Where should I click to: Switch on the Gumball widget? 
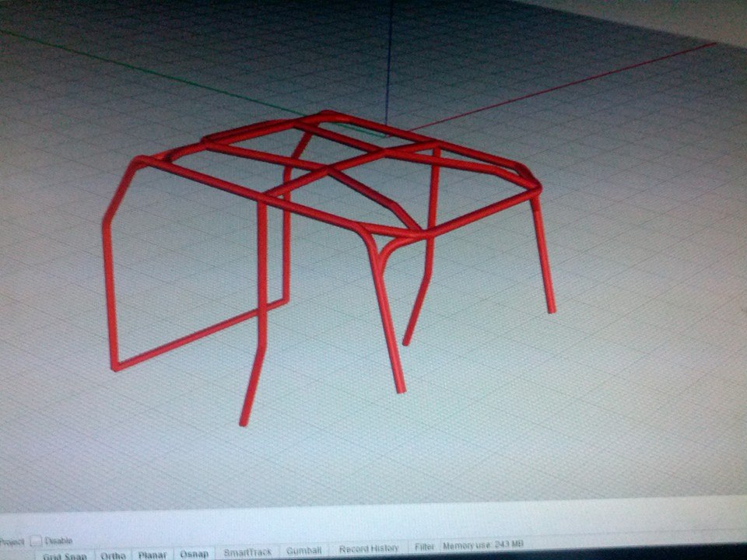pos(304,551)
